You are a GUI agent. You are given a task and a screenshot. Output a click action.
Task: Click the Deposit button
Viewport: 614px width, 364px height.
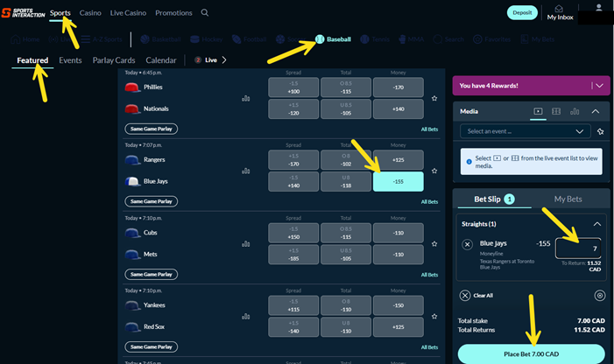(x=522, y=12)
